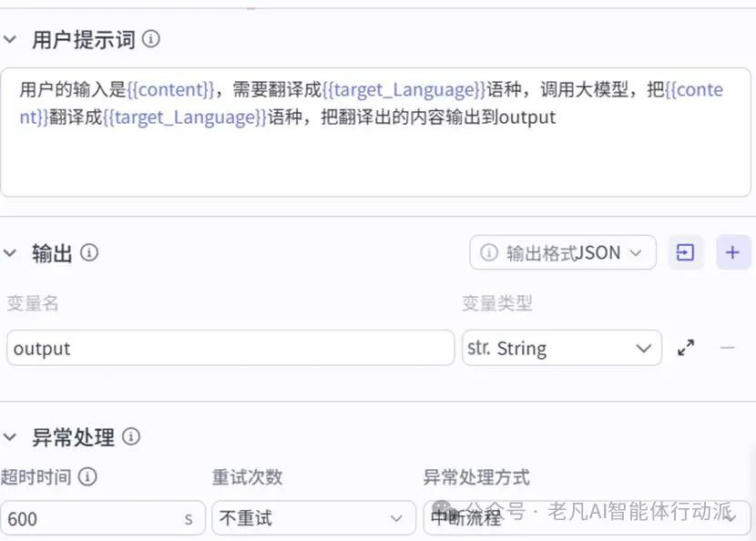Viewport: 756px width, 541px height.
Task: Click the 600 timeout input field
Action: [x=91, y=518]
